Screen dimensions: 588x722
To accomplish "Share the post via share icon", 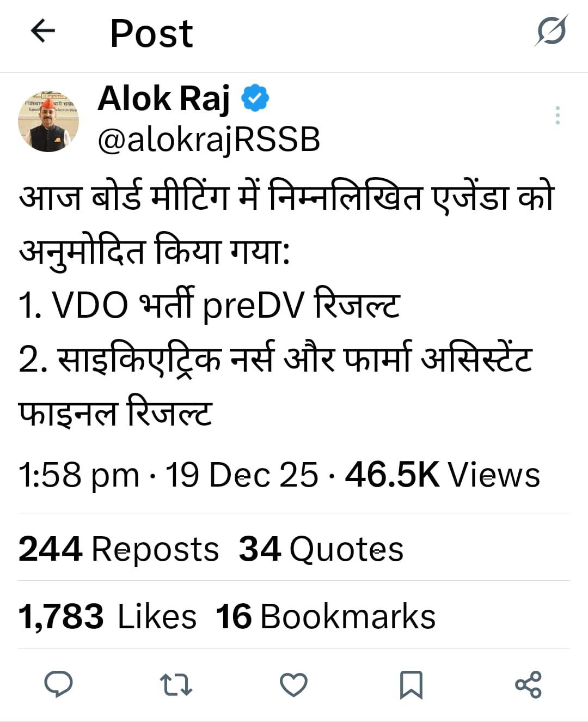I will click(x=528, y=685).
